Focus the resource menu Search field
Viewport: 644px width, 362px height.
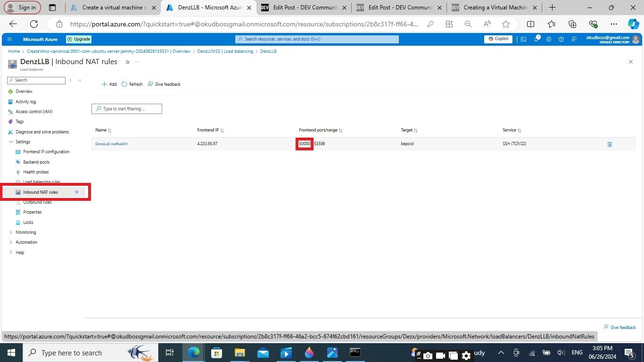36,80
